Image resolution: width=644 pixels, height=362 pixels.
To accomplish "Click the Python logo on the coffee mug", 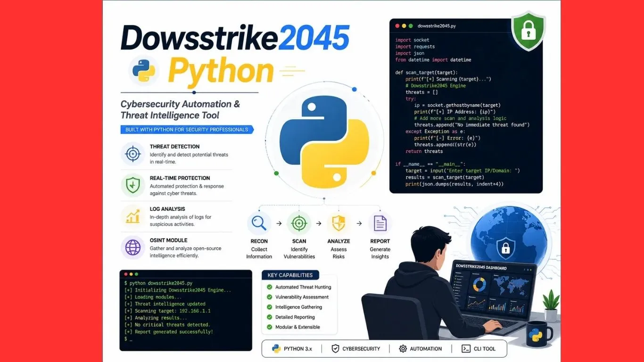I will (535, 335).
